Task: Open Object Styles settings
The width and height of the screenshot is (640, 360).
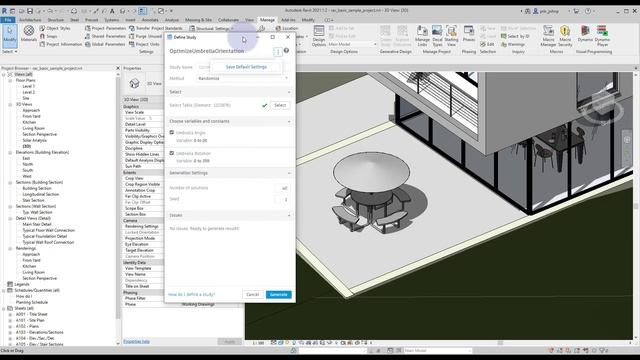Action: 55,28
